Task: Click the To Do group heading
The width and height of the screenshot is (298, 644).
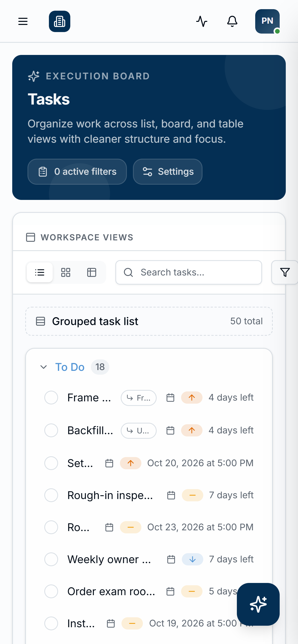Action: (70, 367)
